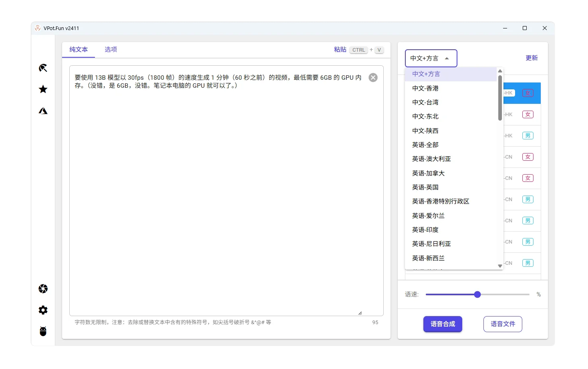Select the 中文+方言 option in the list

(451, 74)
